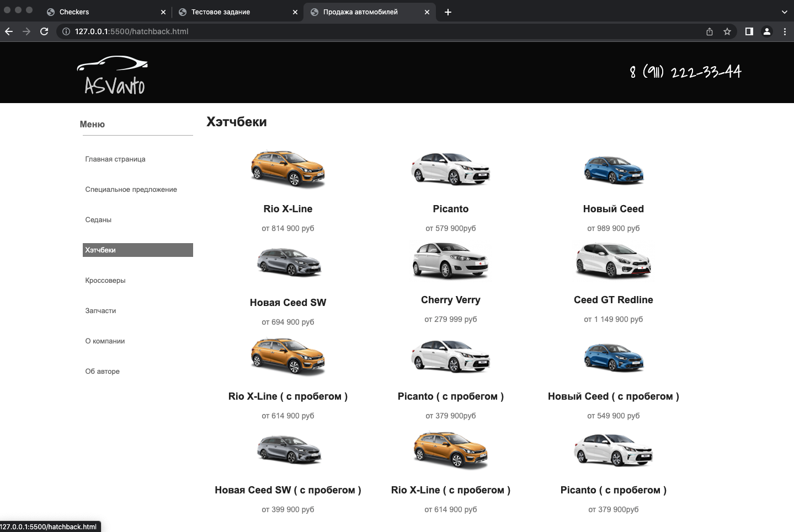Click the browser back arrow icon
The height and width of the screenshot is (532, 794).
(9, 31)
